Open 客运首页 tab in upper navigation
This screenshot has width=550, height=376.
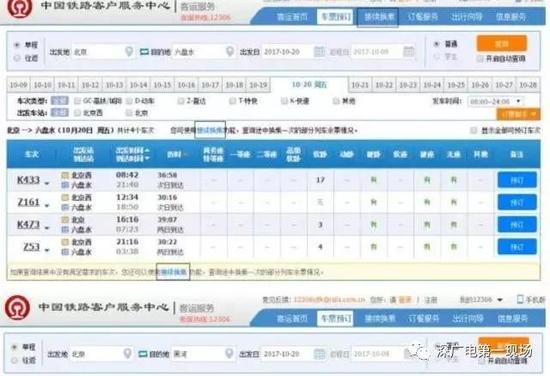[x=292, y=16]
